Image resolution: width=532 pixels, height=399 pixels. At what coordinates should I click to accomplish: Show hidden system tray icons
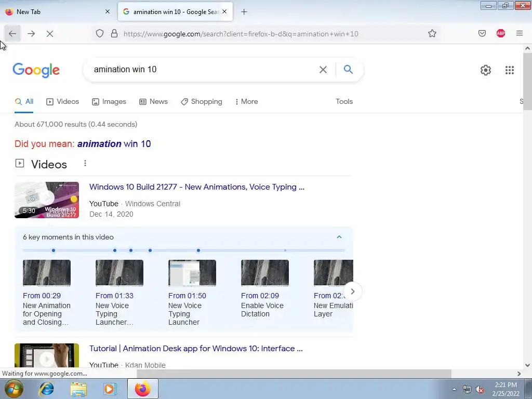pyautogui.click(x=454, y=390)
